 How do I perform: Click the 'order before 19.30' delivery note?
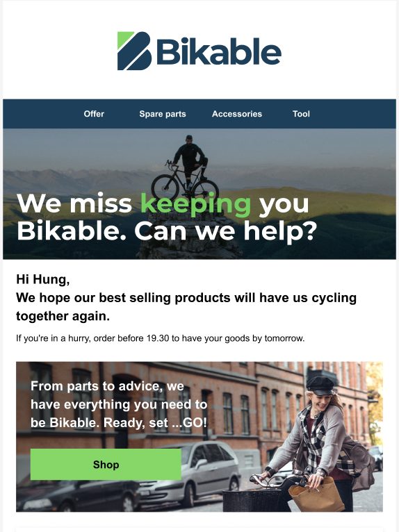pos(161,338)
